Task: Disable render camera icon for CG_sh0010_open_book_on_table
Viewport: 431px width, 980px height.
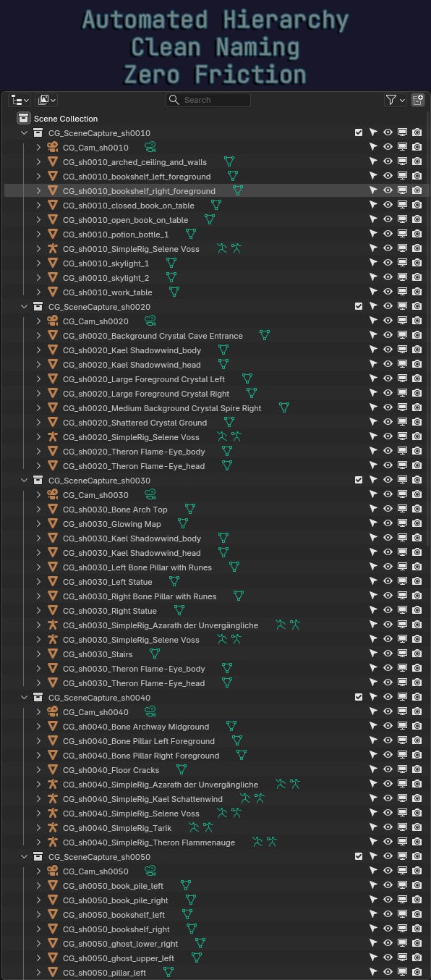Action: click(x=417, y=220)
